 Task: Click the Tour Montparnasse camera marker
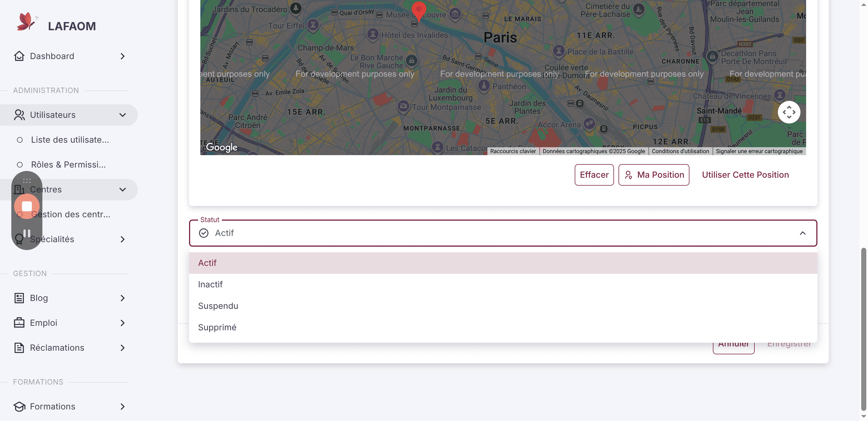(x=403, y=107)
